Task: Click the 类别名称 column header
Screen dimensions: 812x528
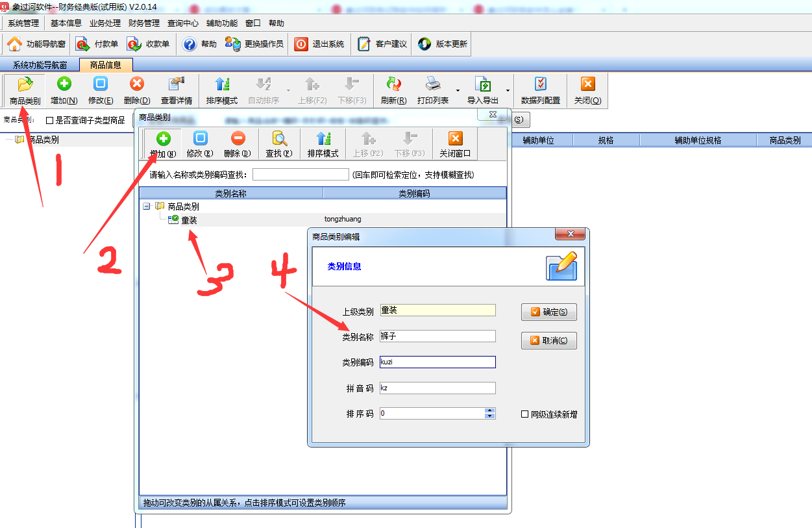Action: pyautogui.click(x=230, y=194)
